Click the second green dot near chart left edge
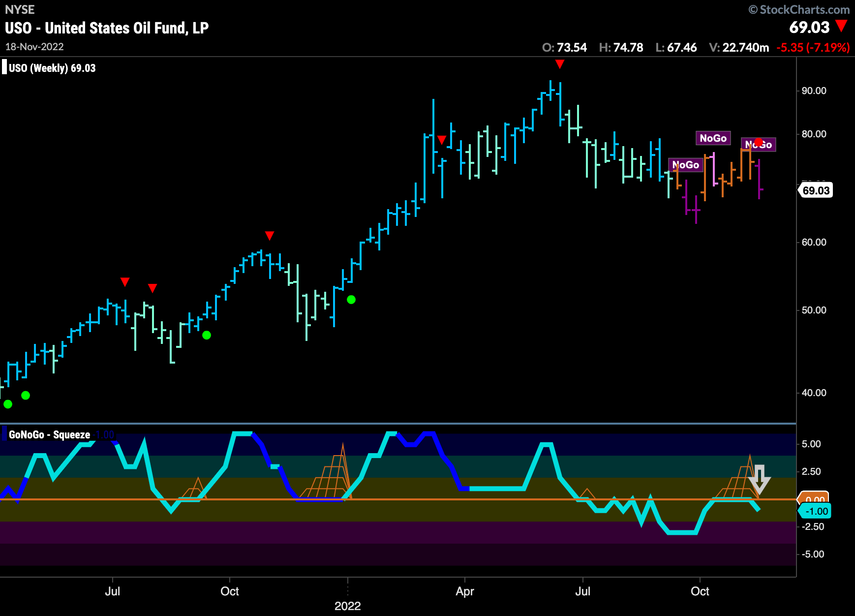 (x=26, y=395)
